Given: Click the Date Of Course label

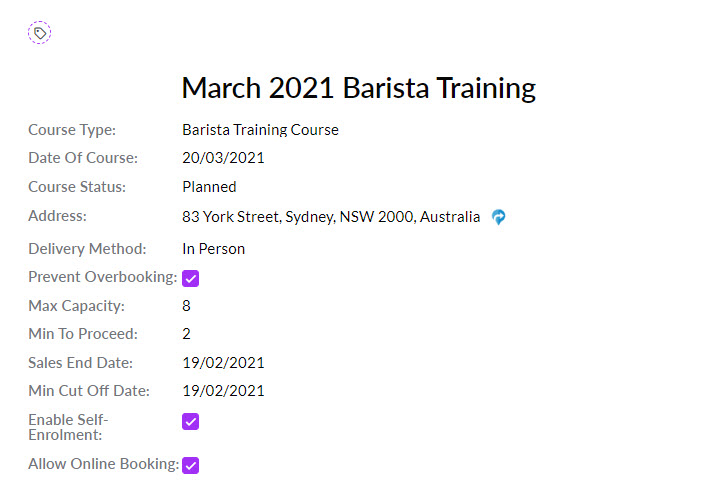Looking at the screenshot, I should (x=83, y=158).
